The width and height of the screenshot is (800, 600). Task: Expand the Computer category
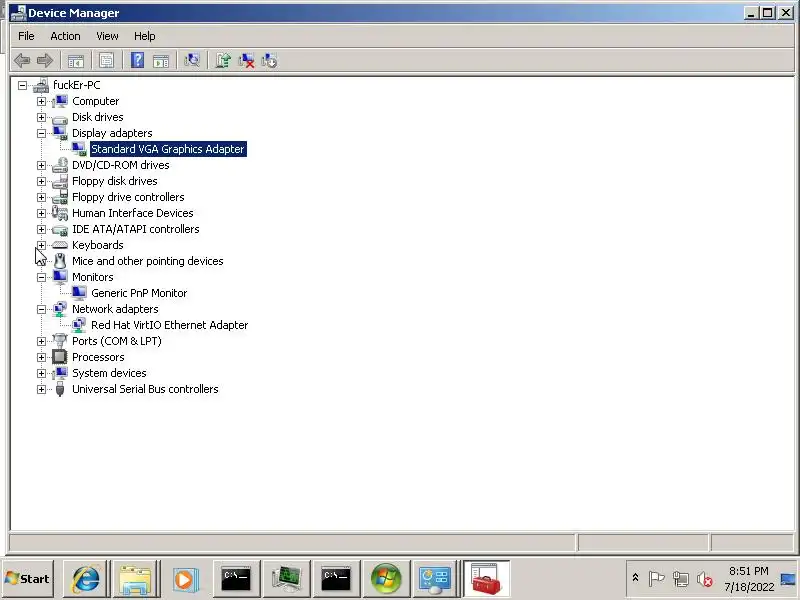coord(41,101)
